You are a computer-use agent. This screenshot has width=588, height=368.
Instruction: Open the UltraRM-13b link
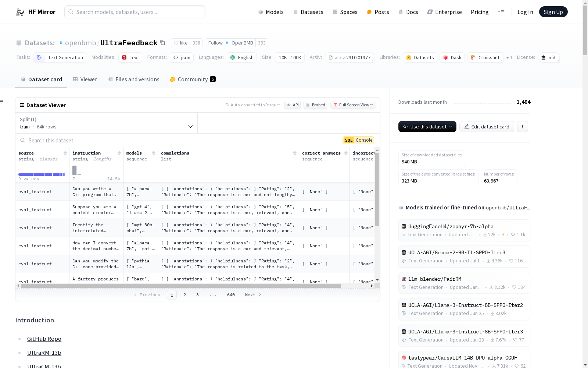(44, 353)
